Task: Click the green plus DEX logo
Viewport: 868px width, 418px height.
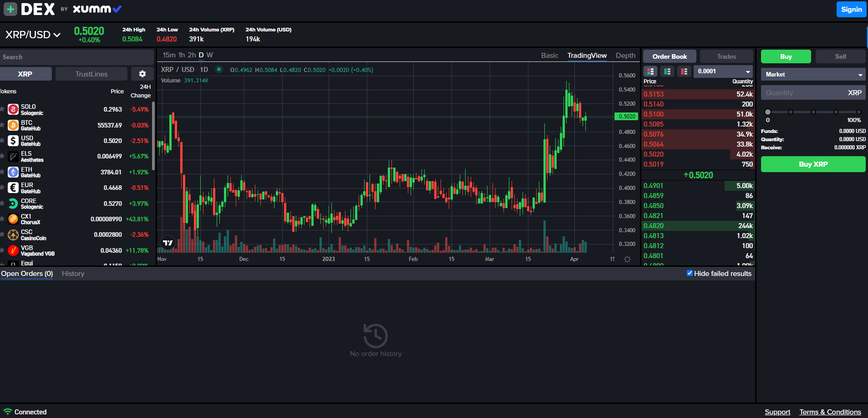Action: pos(10,9)
